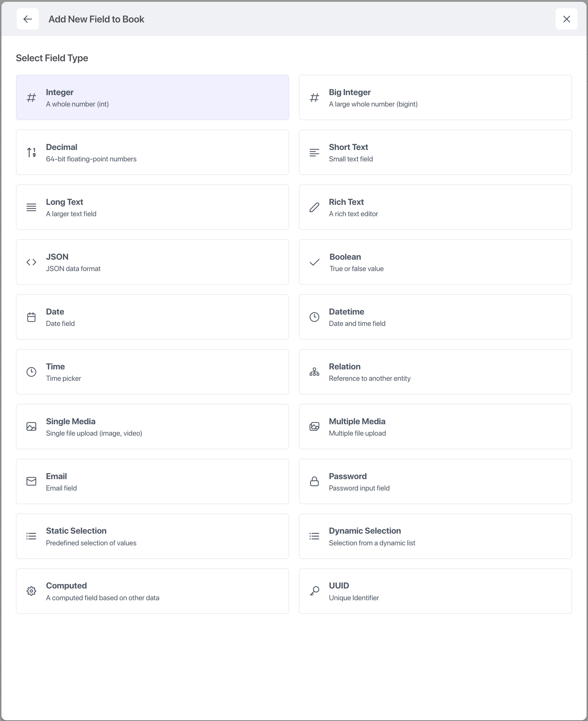The width and height of the screenshot is (588, 721).
Task: Click the Rich Text pencil icon
Action: click(314, 207)
